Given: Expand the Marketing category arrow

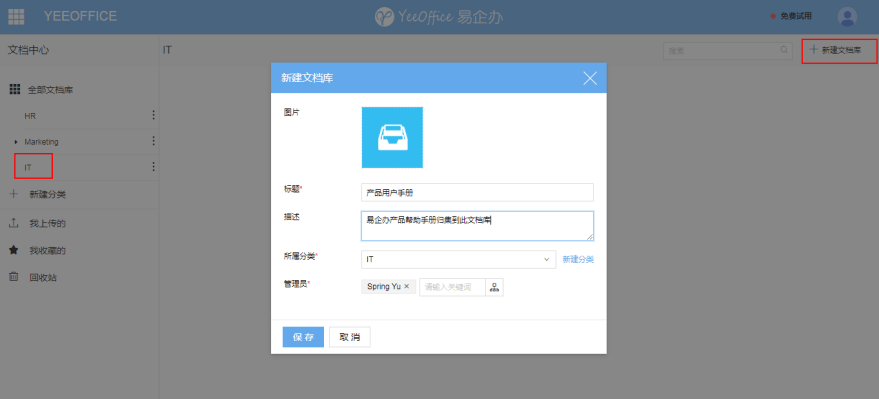Looking at the screenshot, I should point(16,142).
